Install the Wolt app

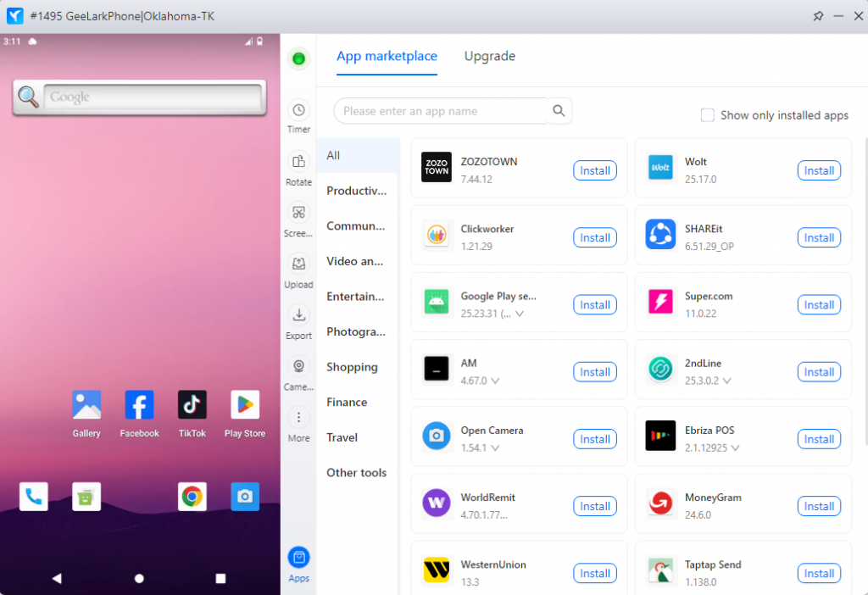coord(819,170)
